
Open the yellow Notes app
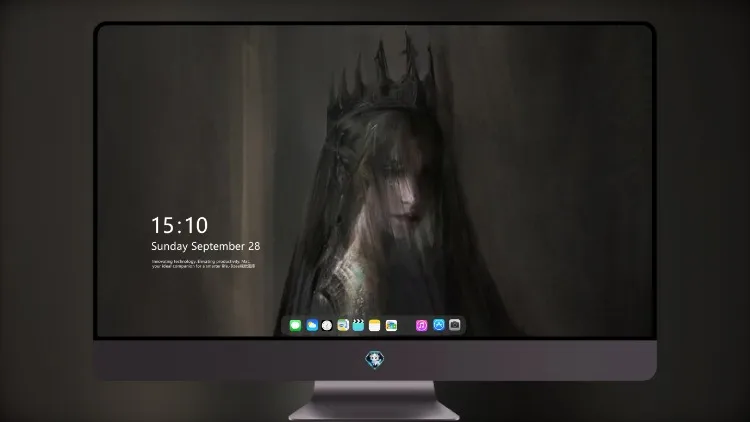375,325
